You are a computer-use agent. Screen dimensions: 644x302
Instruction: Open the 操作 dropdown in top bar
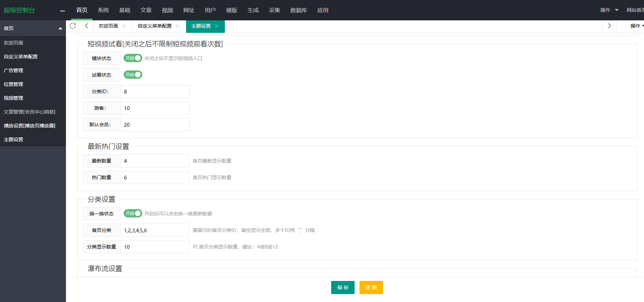point(609,10)
